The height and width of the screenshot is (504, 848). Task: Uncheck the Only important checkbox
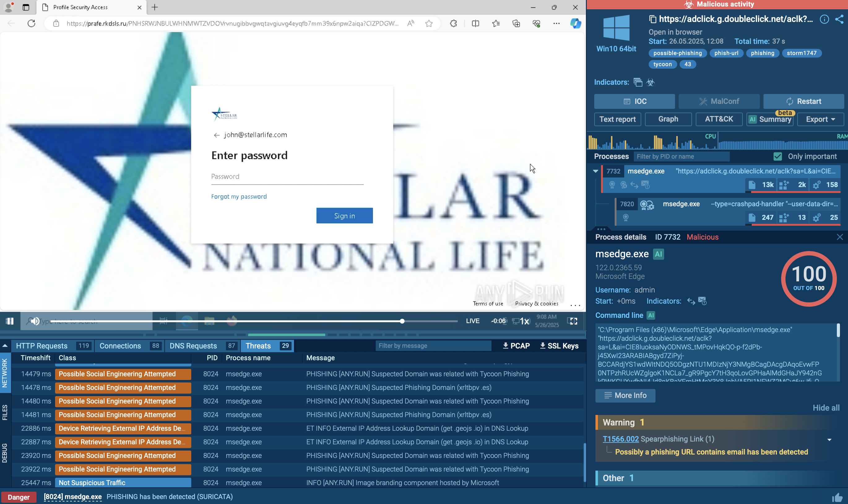pos(778,156)
